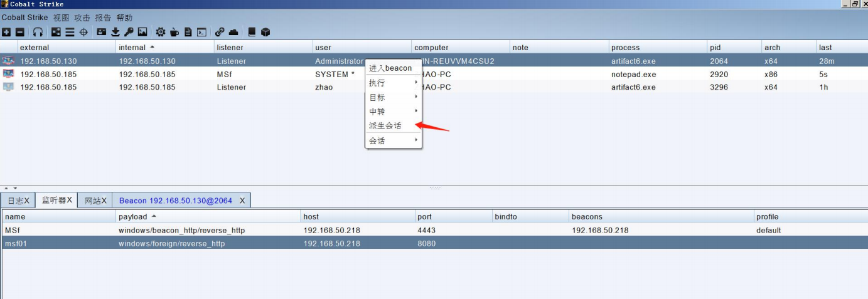Screen dimensions: 868x299
Task: Click the session icon of the SYSTEM * row
Action: pos(8,74)
